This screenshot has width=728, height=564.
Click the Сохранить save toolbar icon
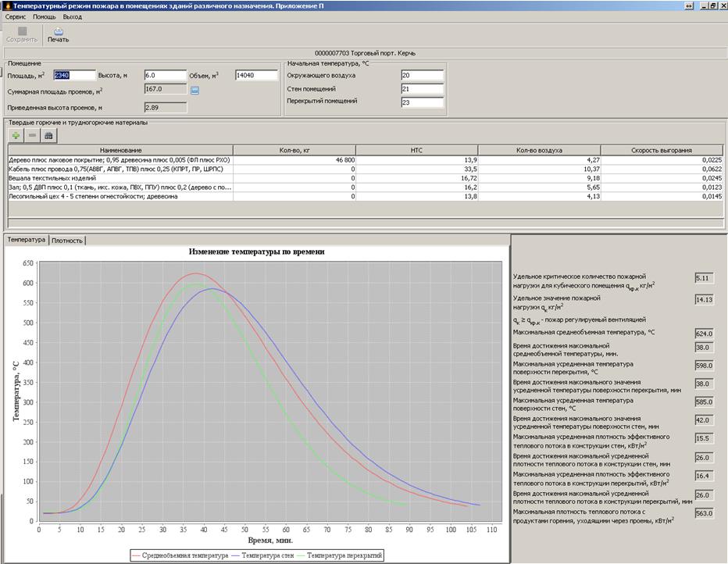(22, 31)
